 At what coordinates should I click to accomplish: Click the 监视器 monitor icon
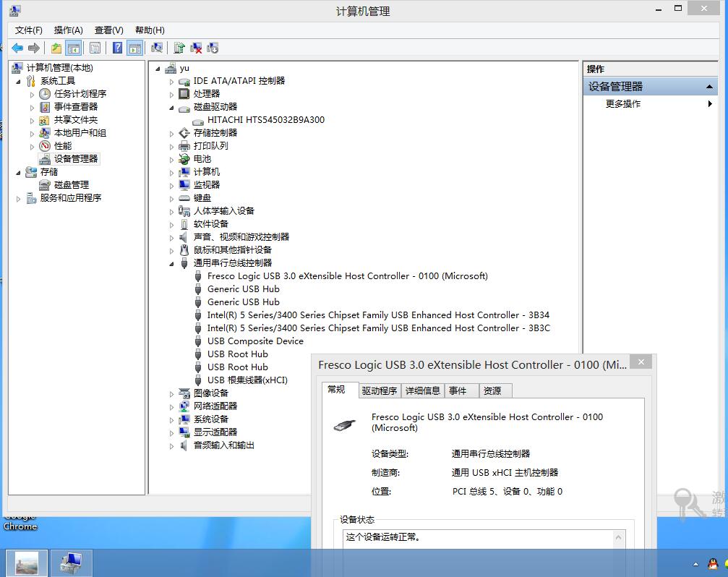point(184,185)
